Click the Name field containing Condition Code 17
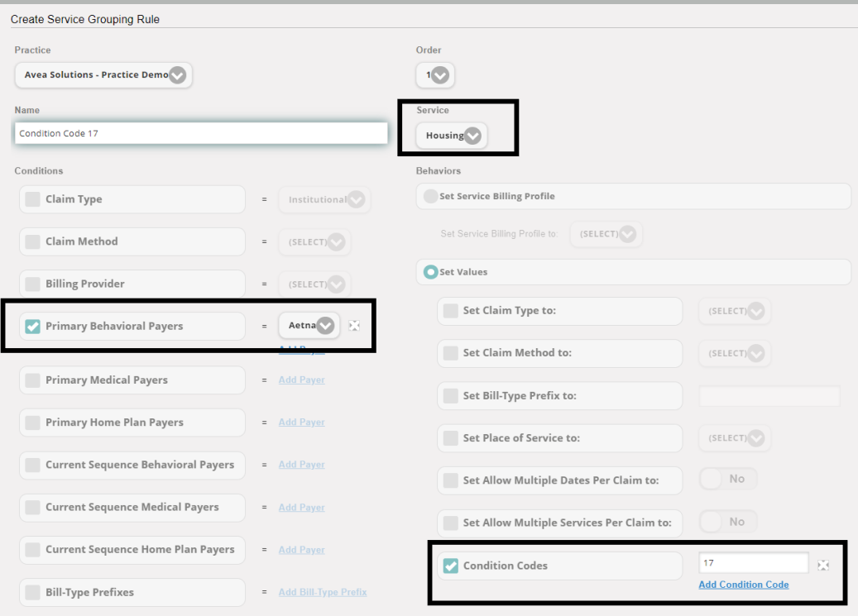The height and width of the screenshot is (616, 858). (x=199, y=132)
